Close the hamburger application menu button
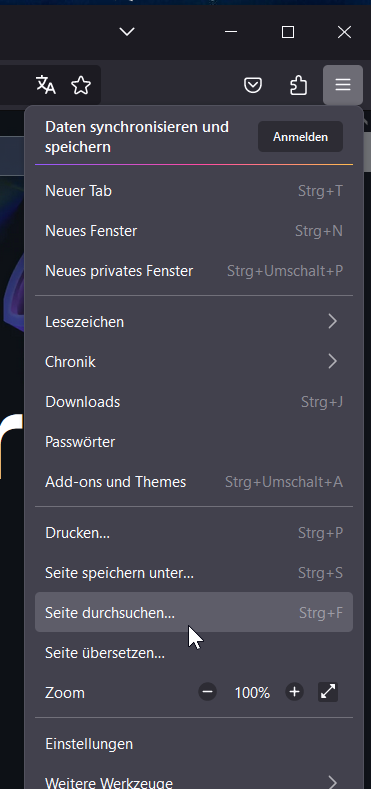This screenshot has width=371, height=789. pos(343,85)
